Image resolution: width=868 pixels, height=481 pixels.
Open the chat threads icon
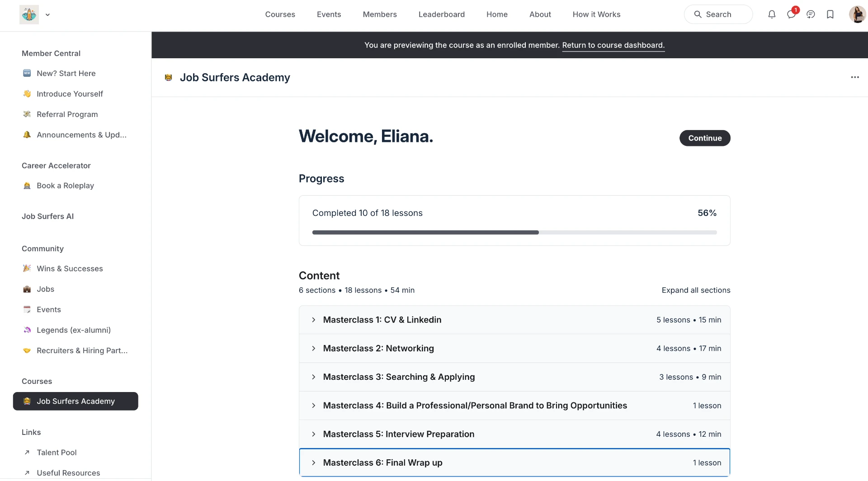[811, 14]
